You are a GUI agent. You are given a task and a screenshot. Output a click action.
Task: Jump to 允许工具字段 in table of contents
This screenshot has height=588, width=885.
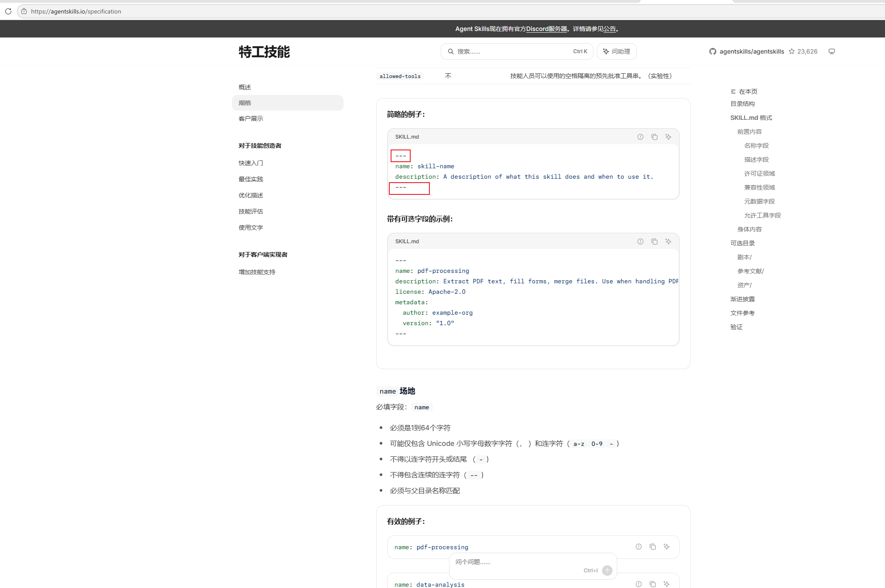click(x=762, y=215)
